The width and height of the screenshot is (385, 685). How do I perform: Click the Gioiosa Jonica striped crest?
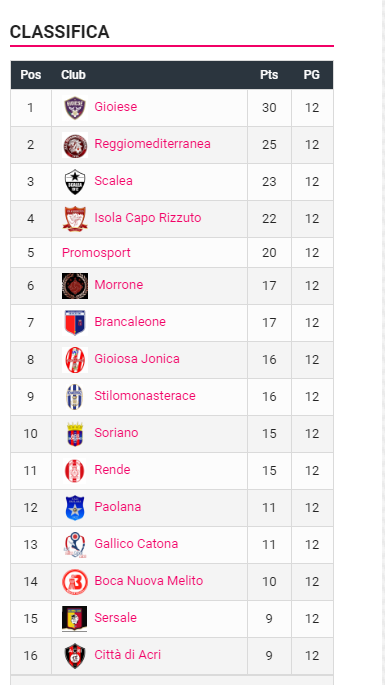75,360
